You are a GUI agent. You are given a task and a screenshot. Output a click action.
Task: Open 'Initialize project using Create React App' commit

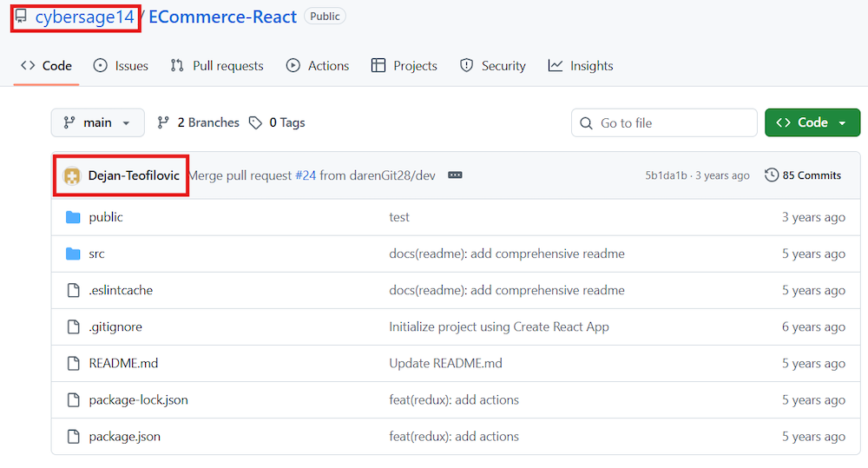499,326
